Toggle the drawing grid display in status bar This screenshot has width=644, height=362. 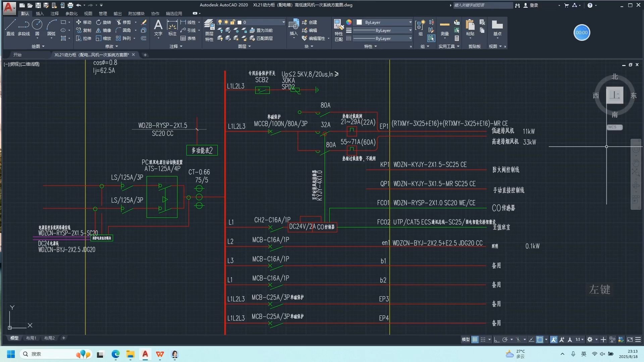click(475, 340)
